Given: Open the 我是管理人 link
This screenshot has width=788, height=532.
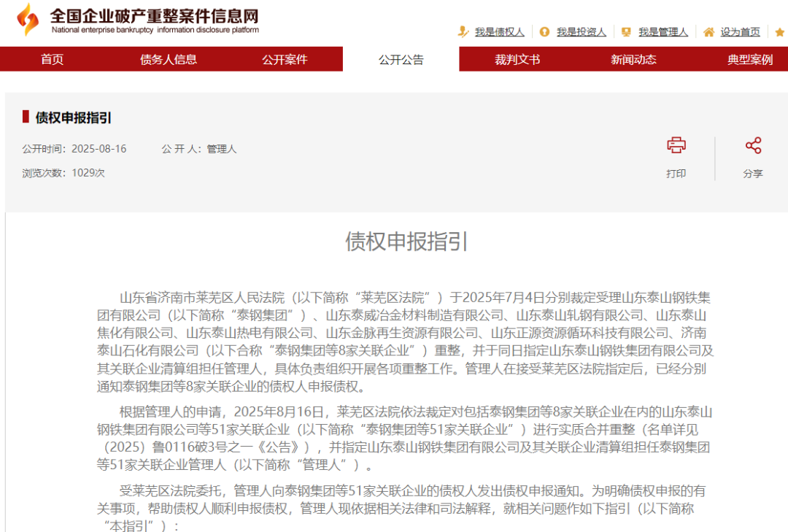Looking at the screenshot, I should pyautogui.click(x=663, y=32).
